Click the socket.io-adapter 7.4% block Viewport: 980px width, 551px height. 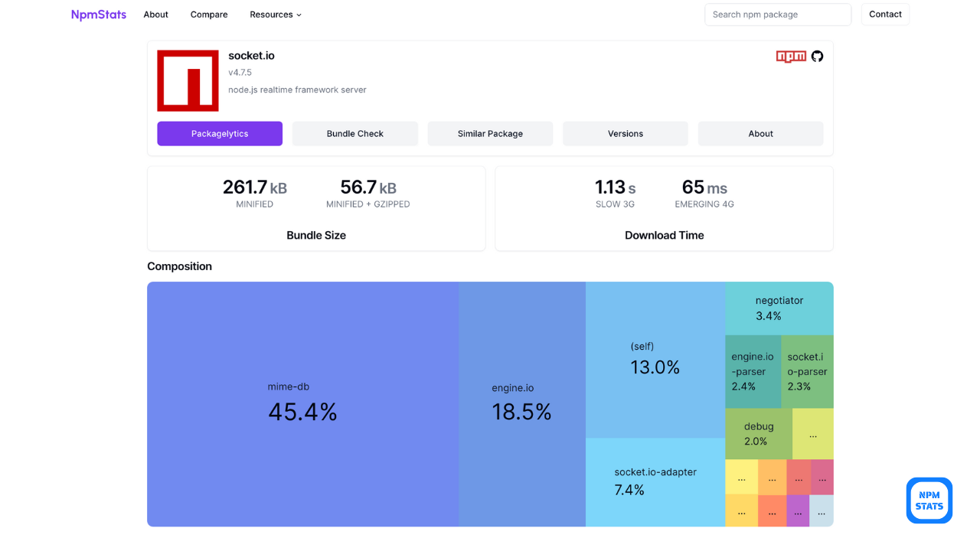pyautogui.click(x=655, y=482)
